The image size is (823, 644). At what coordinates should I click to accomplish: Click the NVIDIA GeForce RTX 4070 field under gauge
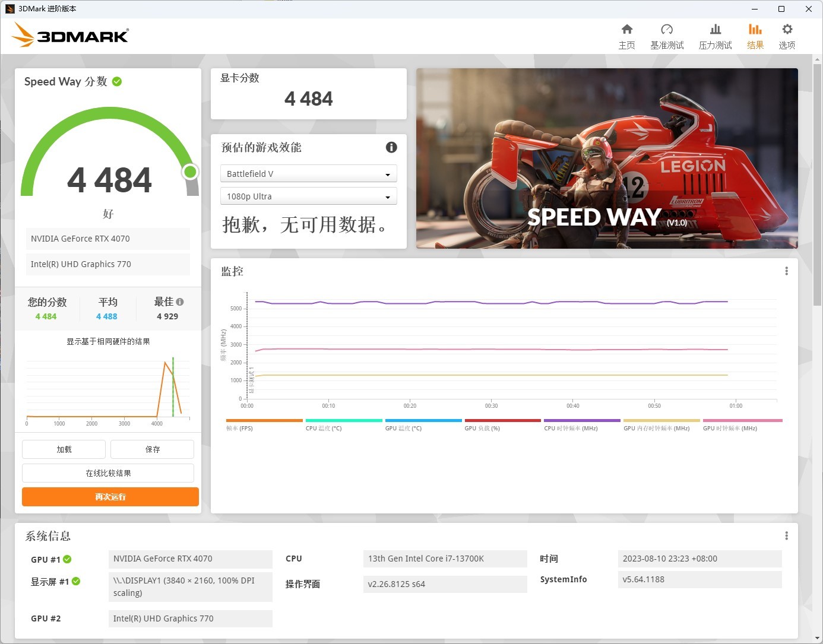pos(108,239)
